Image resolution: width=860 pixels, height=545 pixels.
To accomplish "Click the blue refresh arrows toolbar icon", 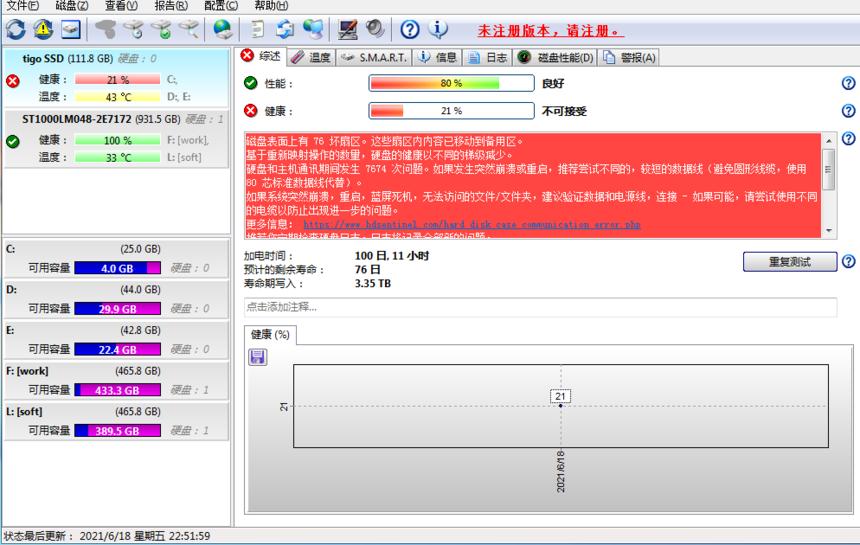I will 16,29.
